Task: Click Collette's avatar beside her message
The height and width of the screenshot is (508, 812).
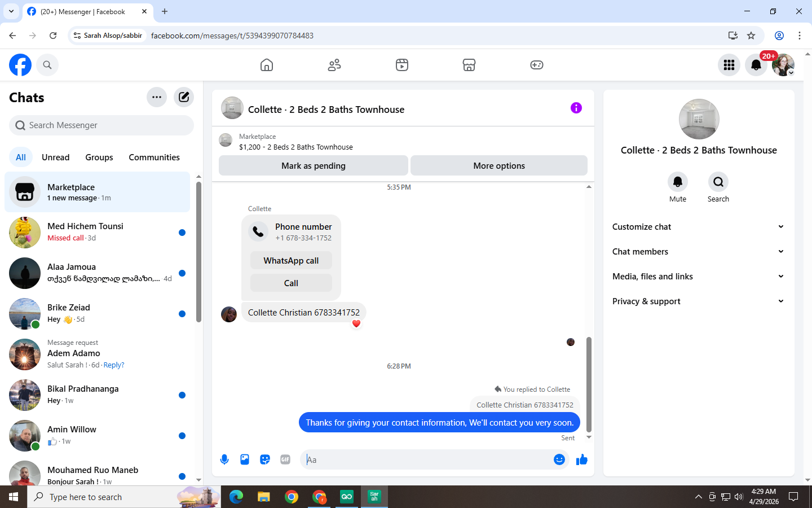Action: (229, 314)
